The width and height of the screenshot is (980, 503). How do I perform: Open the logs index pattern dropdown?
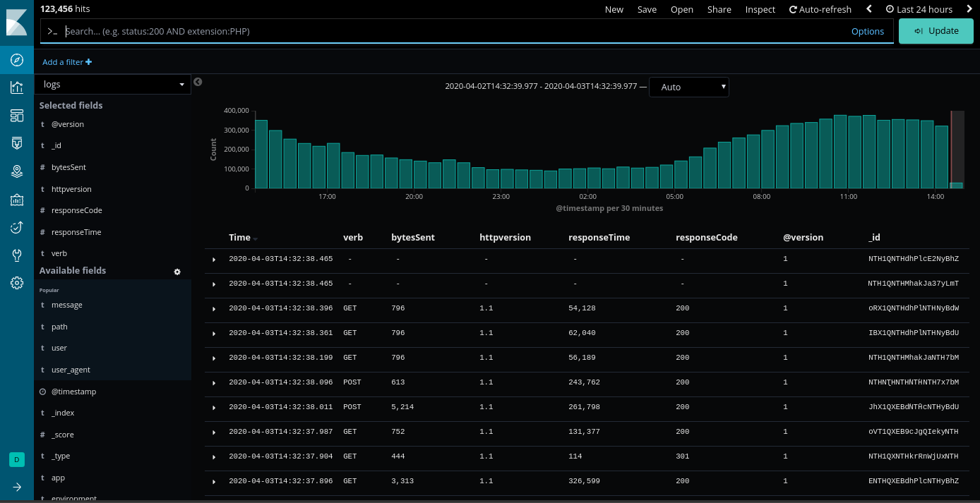pos(113,84)
